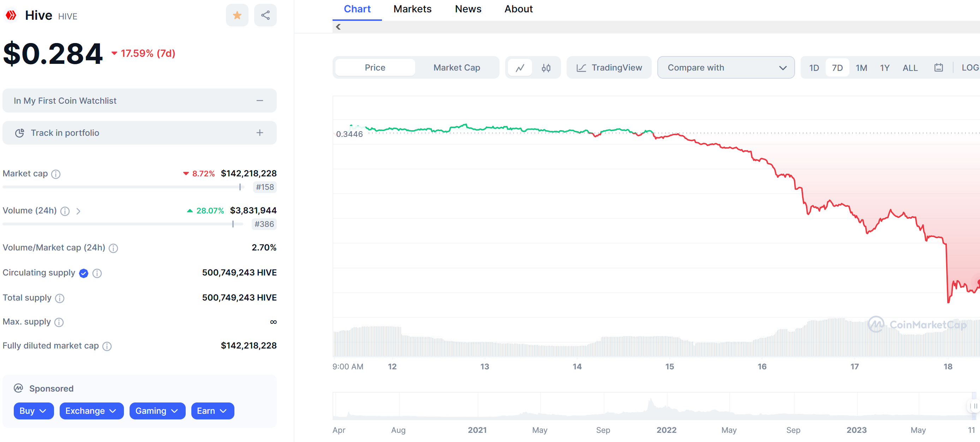Viewport: 980px width, 442px height.
Task: Open the date range calendar icon
Action: pyautogui.click(x=939, y=68)
